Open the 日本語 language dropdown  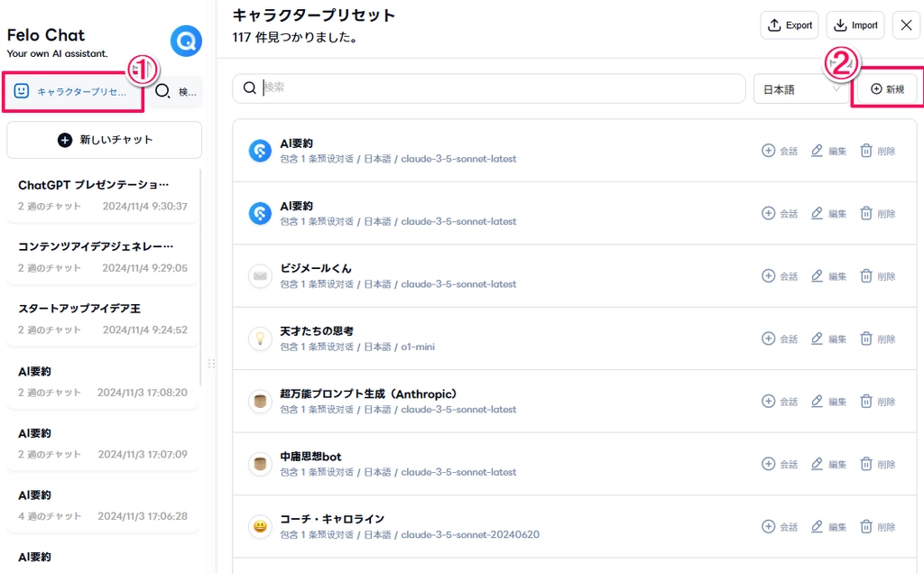[801, 89]
